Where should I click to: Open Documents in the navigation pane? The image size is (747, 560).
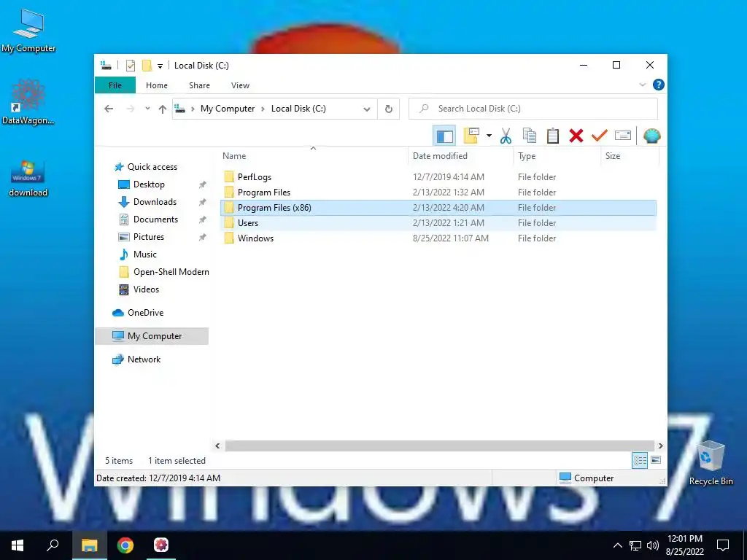coord(155,219)
